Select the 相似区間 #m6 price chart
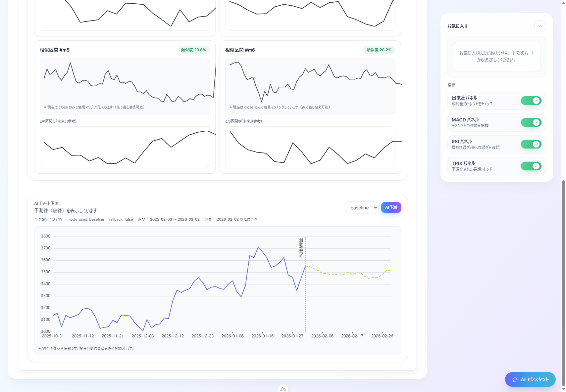This screenshot has width=566, height=392. tap(310, 83)
